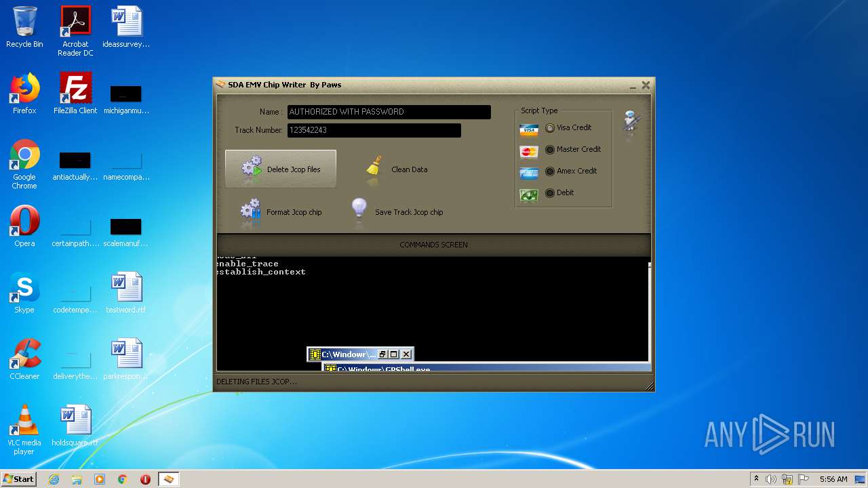Click the Clean Data label

click(x=410, y=169)
